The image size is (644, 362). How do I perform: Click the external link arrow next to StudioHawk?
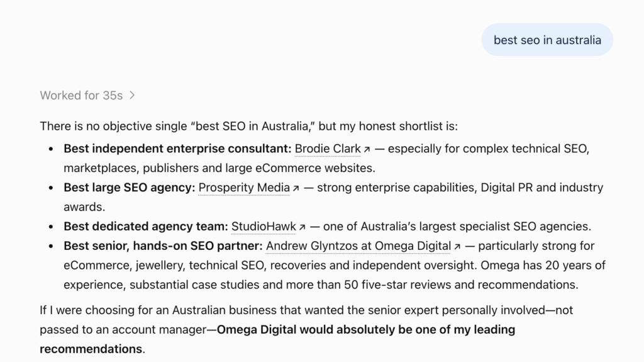click(x=302, y=227)
